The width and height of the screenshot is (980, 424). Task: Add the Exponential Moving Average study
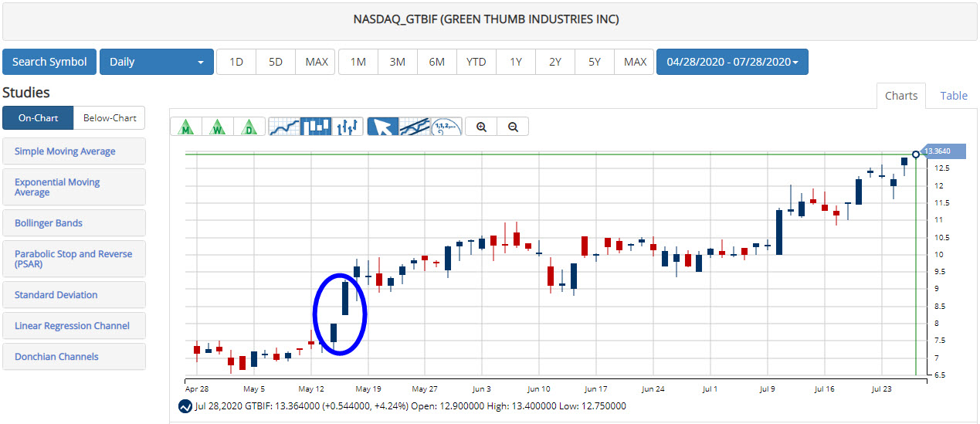(73, 187)
